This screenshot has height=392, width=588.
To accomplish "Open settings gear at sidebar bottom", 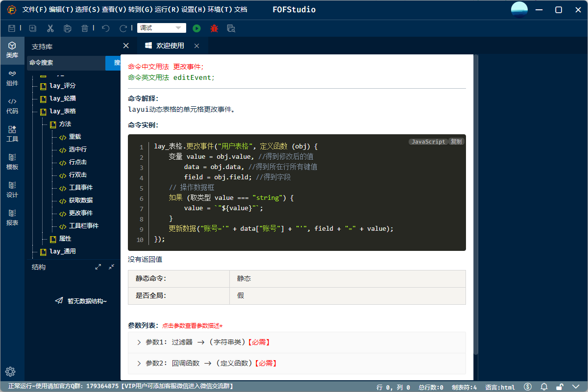I will click(x=11, y=371).
